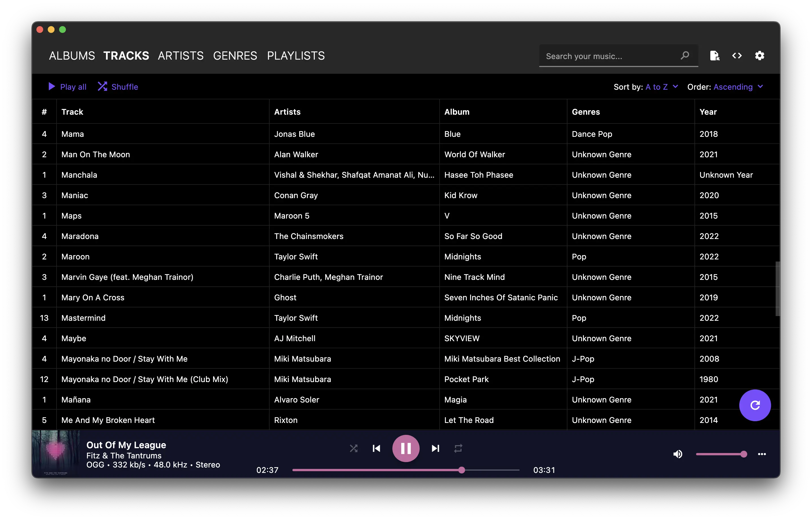Toggle shuffle in the player bar

[353, 448]
